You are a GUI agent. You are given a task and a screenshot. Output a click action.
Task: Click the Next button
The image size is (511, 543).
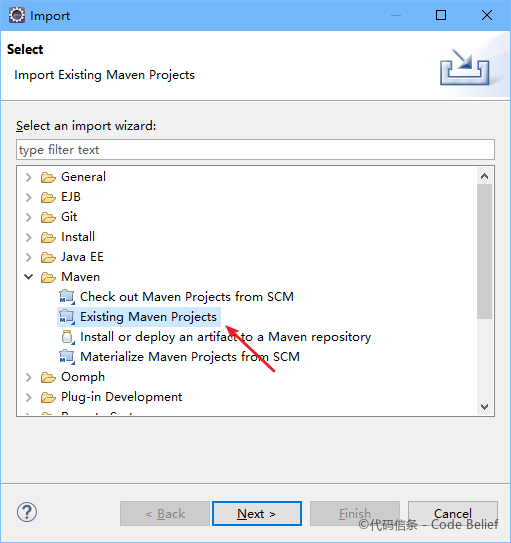coord(257,514)
